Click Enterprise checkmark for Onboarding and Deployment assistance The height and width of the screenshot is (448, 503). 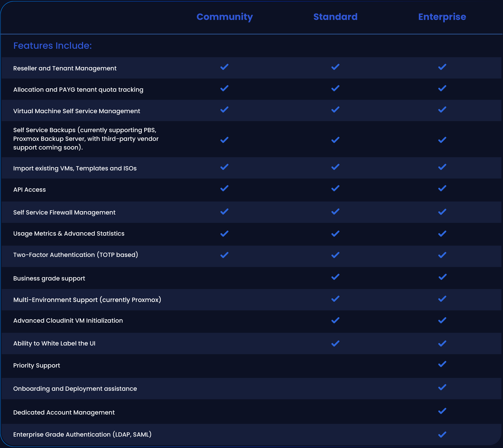tap(442, 387)
